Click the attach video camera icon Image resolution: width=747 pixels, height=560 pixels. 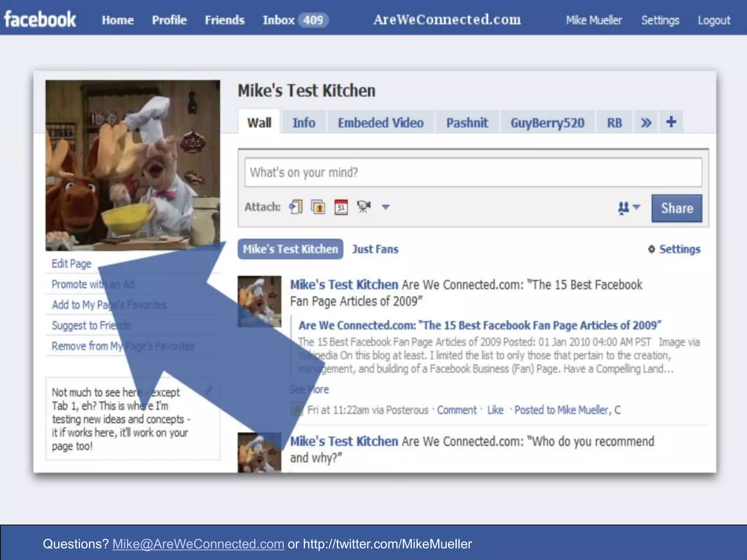coord(364,207)
